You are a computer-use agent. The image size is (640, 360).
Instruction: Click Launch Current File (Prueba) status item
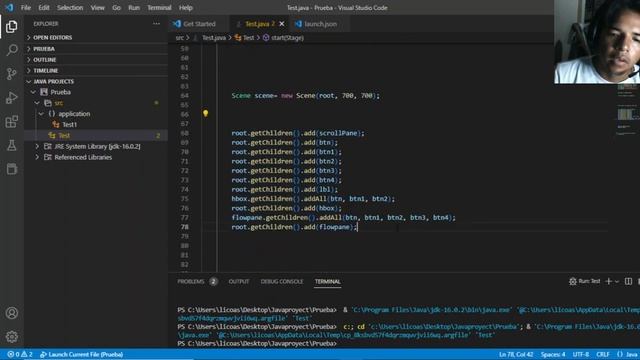pos(82,354)
